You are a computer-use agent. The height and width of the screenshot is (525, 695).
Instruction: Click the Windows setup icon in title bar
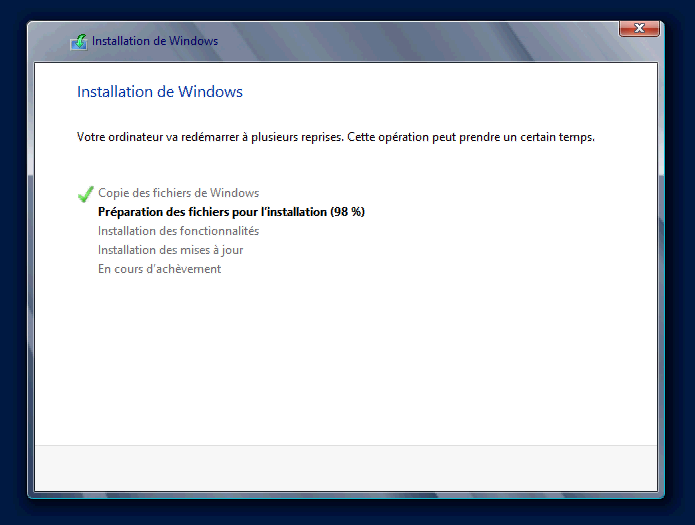click(79, 42)
